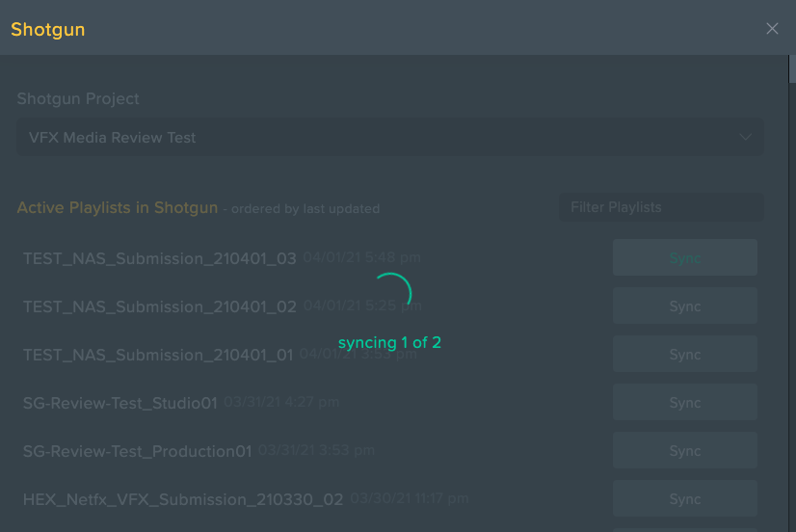Sync SG-Review-Test_Production01 playlist
The height and width of the screenshot is (532, 796).
click(685, 450)
